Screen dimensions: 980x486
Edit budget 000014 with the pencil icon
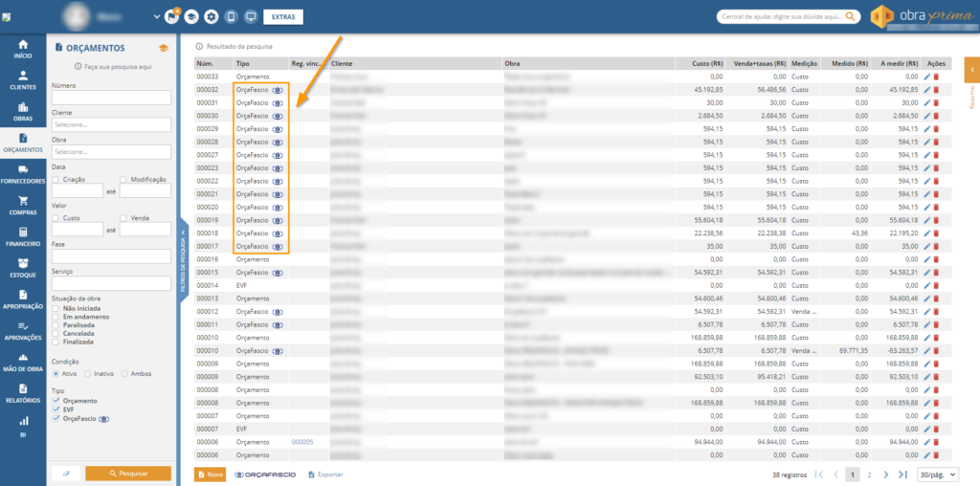(926, 285)
